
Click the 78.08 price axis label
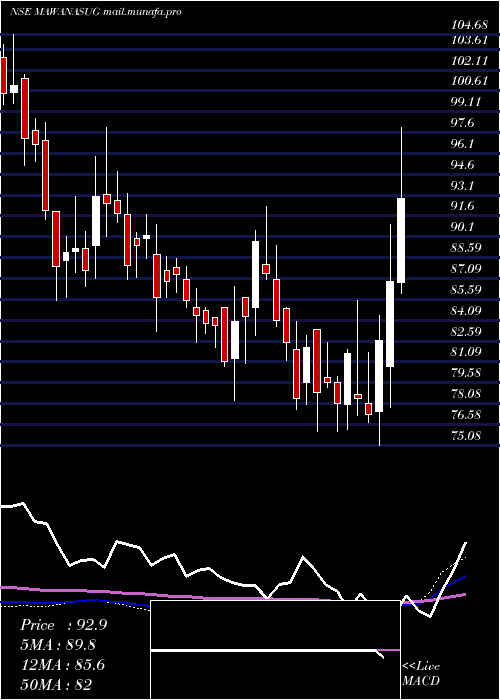click(467, 393)
